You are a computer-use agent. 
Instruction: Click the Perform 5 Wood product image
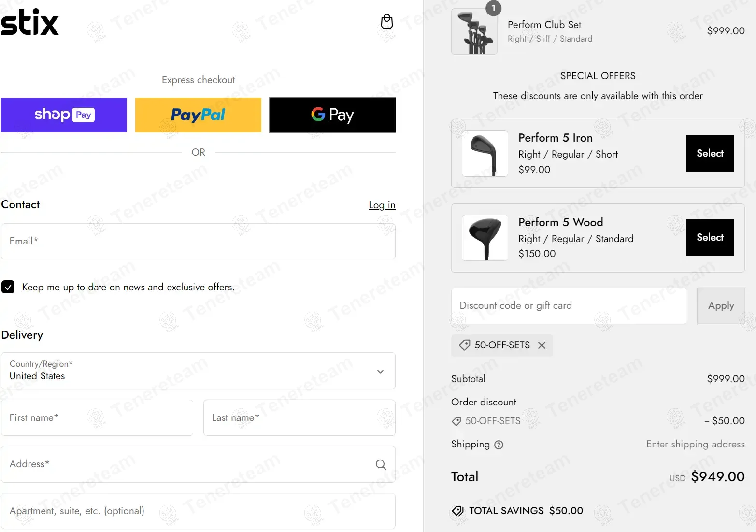pyautogui.click(x=485, y=238)
